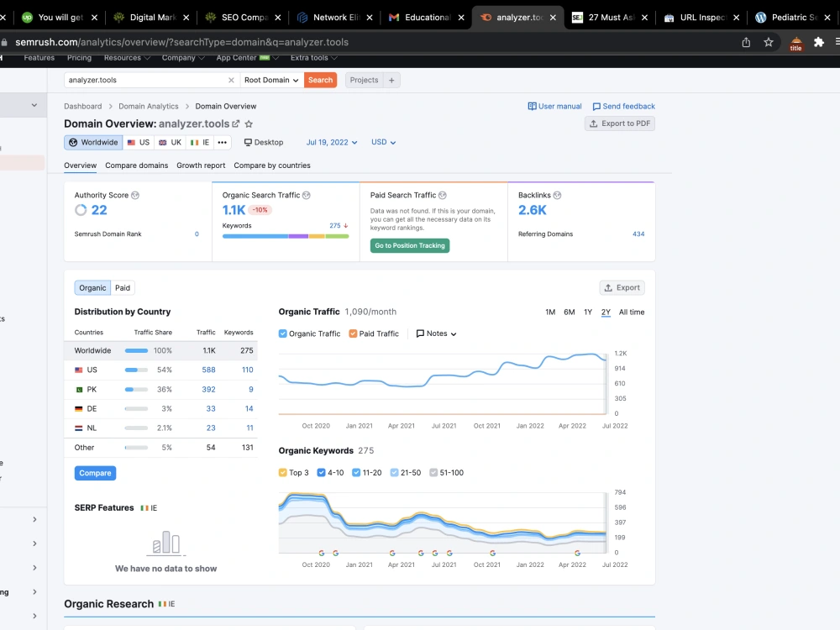
Task: Select the 1M time range
Action: click(x=550, y=312)
